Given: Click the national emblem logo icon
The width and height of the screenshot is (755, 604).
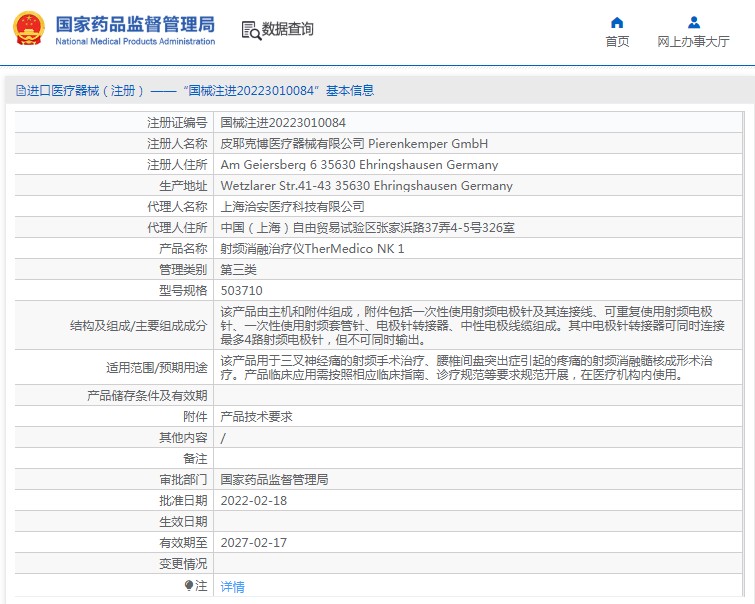Looking at the screenshot, I should 28,29.
